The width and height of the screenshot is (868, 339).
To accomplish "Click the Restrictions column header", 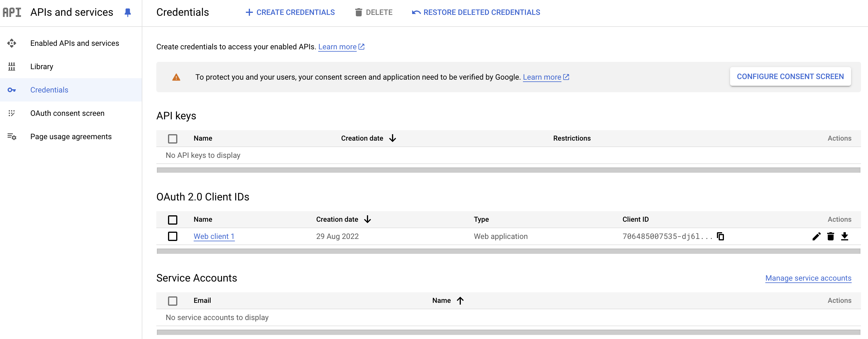I will [x=572, y=138].
